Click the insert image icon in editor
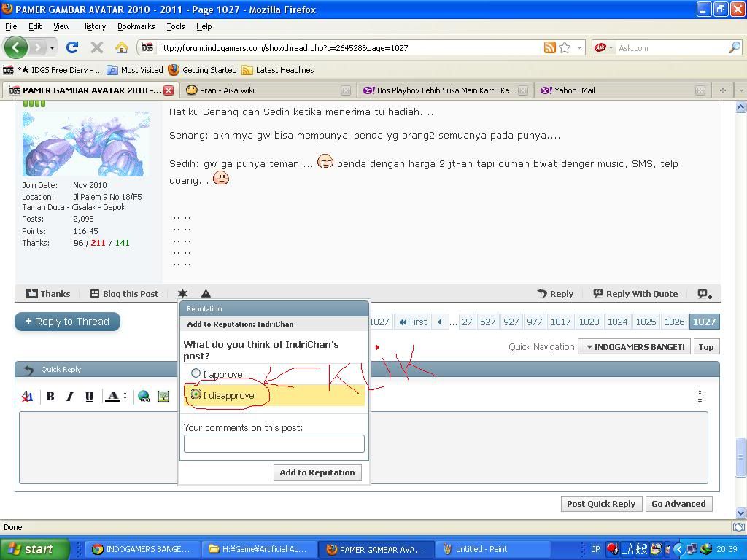Viewport: 747px width, 560px height. [x=163, y=396]
